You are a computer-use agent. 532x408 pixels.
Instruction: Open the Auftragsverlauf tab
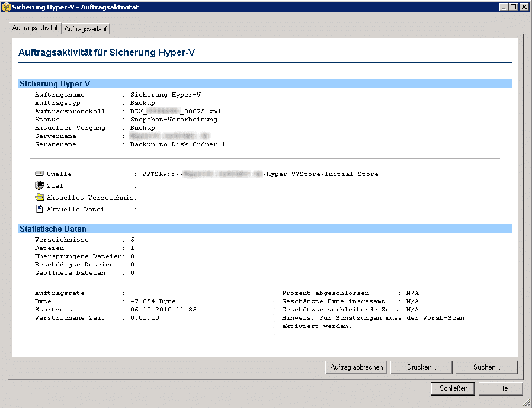[85, 29]
